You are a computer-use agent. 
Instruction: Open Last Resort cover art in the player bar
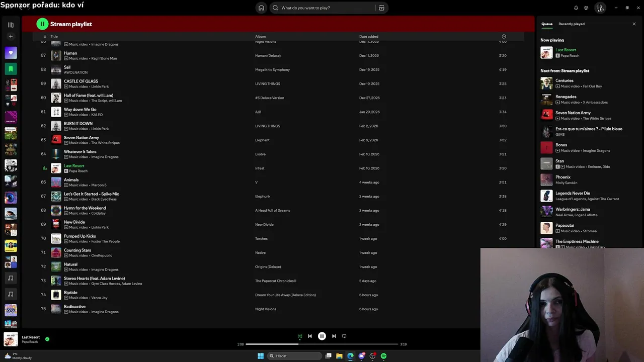(11, 339)
